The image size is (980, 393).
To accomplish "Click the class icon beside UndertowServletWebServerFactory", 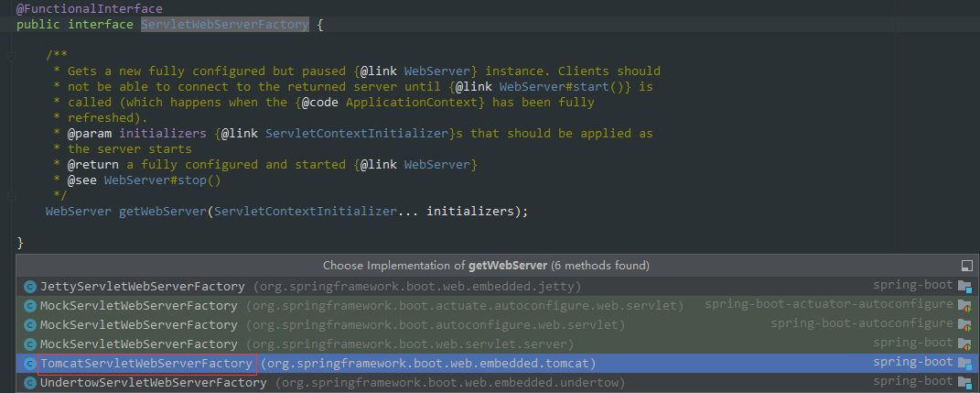I will (29, 382).
